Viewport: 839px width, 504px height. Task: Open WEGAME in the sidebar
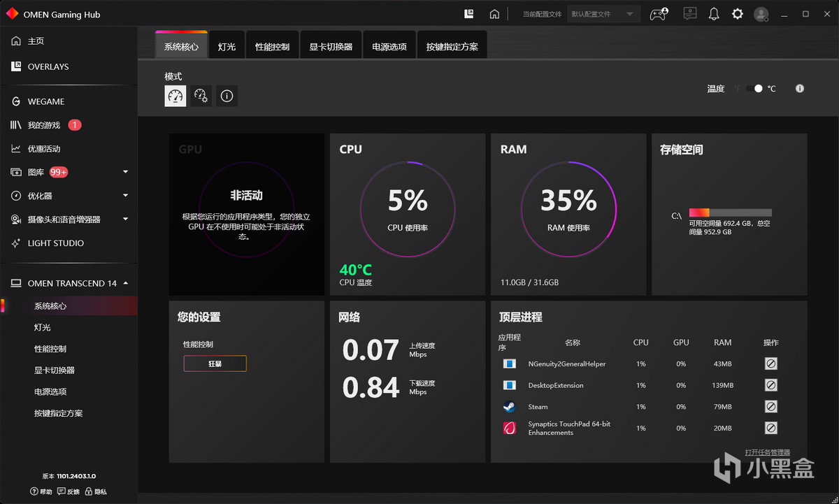point(38,101)
